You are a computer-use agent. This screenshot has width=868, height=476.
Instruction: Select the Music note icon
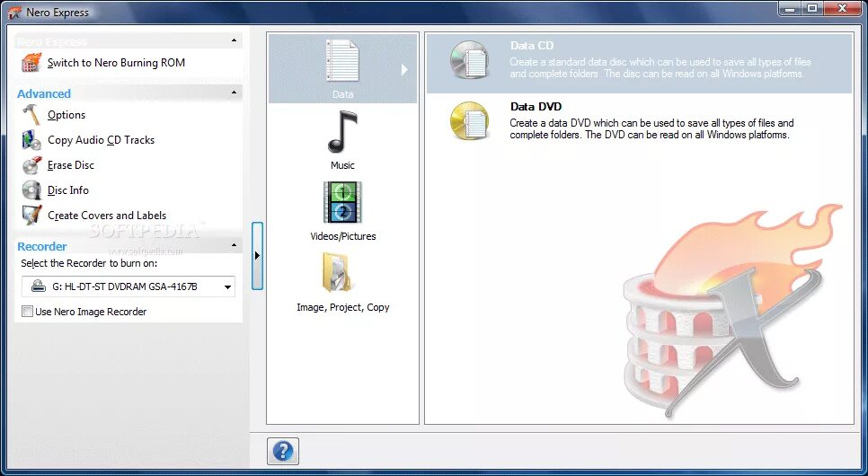pyautogui.click(x=342, y=132)
